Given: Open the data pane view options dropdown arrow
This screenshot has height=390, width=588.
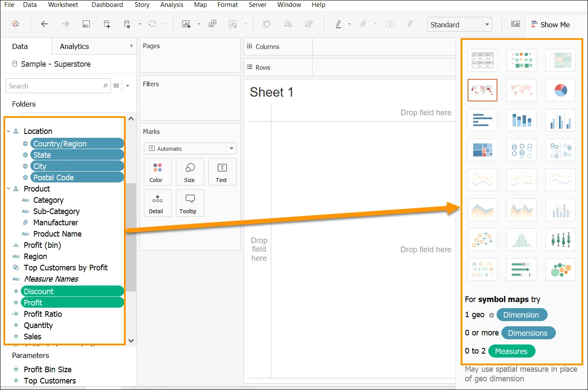Looking at the screenshot, I should (x=127, y=86).
